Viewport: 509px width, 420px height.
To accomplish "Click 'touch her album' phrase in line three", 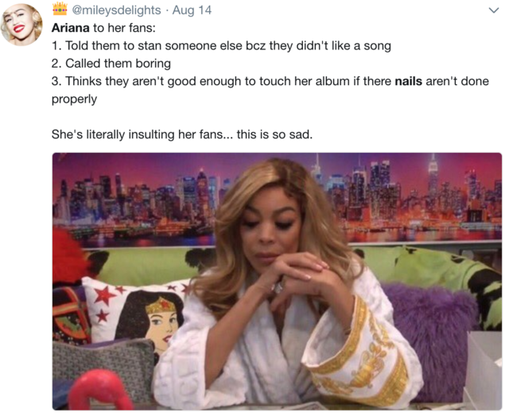I will click(x=305, y=81).
